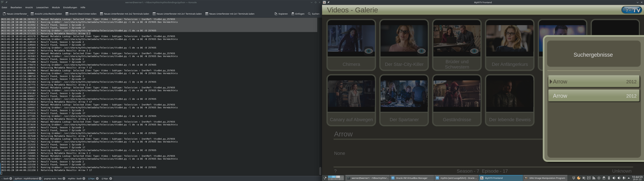Click Konsole terminal vertical scrollbar handle
This screenshot has height=181, width=644.
(320, 171)
